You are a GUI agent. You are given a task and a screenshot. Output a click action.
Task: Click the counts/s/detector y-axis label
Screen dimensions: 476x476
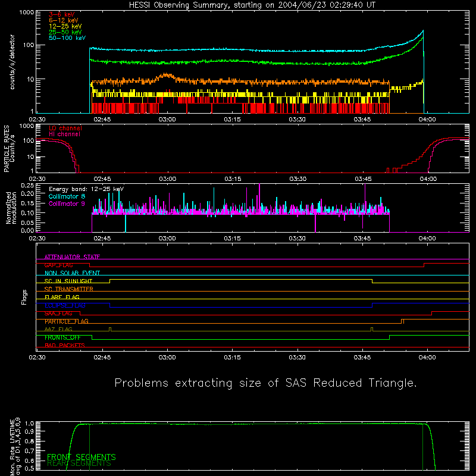tap(12, 62)
